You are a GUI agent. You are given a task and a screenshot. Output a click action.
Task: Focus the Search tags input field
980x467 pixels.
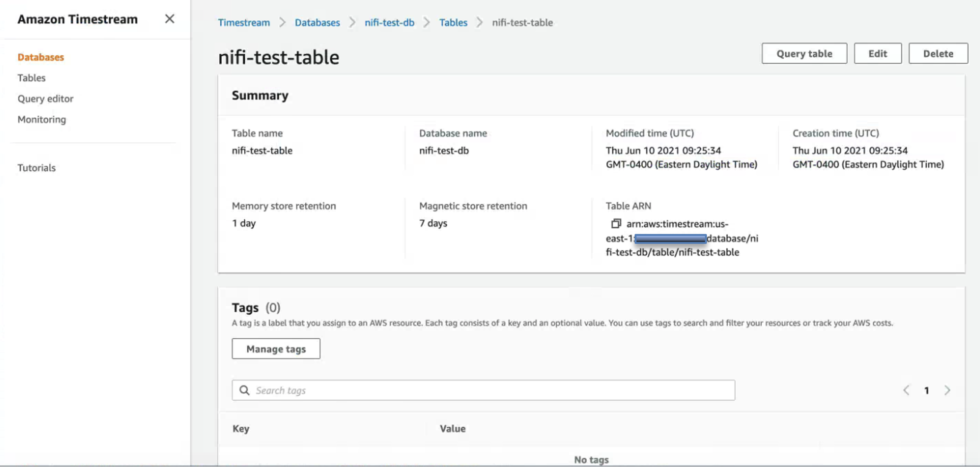(491, 390)
